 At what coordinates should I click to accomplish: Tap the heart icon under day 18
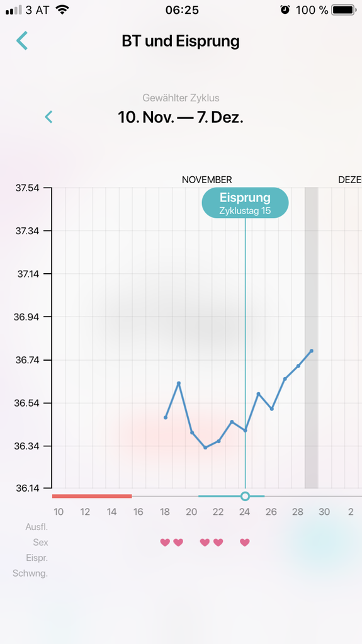pos(165,543)
